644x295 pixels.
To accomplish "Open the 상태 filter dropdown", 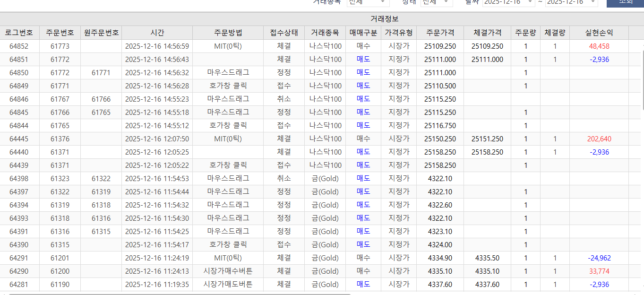I will pos(437,2).
